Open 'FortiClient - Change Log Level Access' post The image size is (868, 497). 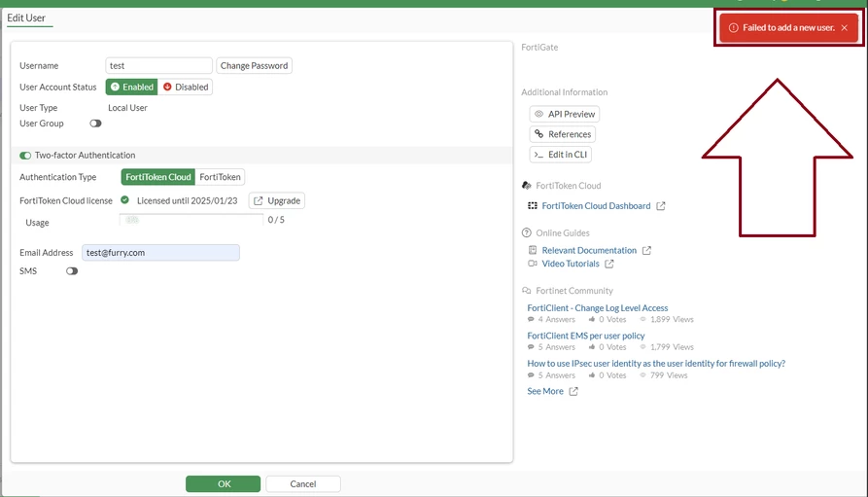click(x=598, y=307)
